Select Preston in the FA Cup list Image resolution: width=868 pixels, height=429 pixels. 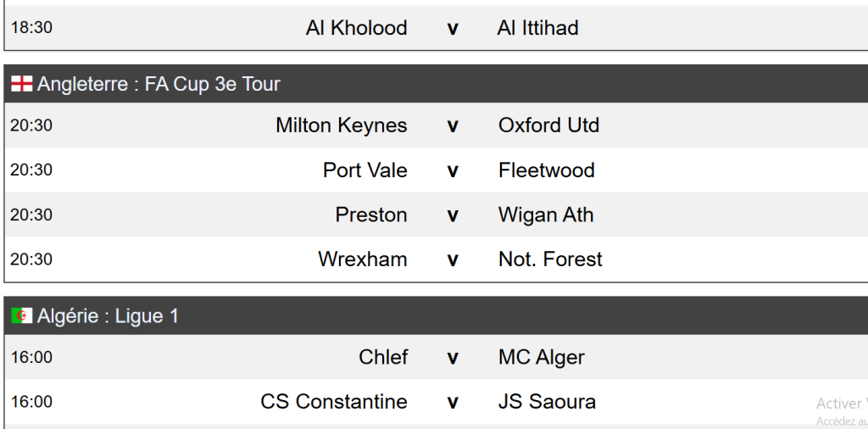pyautogui.click(x=371, y=215)
